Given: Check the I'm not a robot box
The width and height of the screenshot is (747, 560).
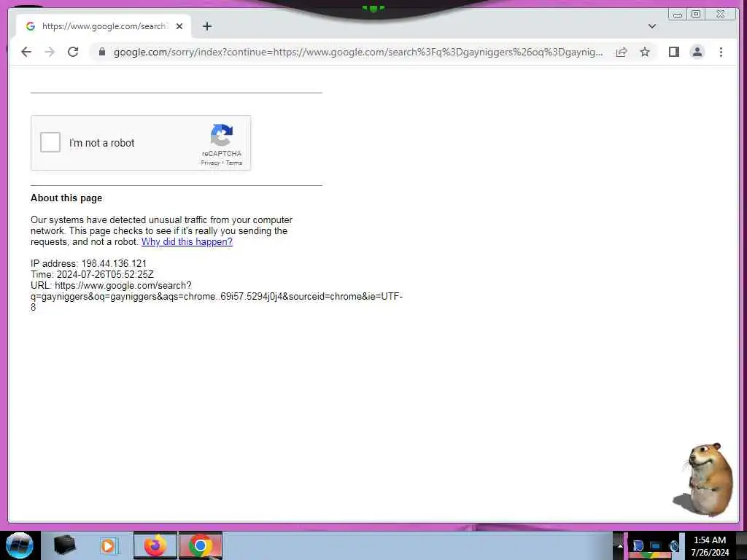Looking at the screenshot, I should coord(50,142).
